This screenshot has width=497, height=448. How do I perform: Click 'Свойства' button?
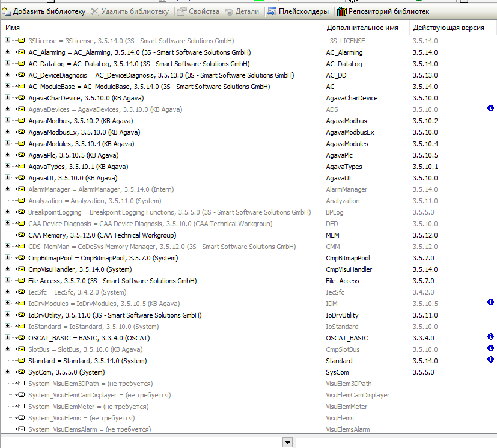tap(198, 11)
